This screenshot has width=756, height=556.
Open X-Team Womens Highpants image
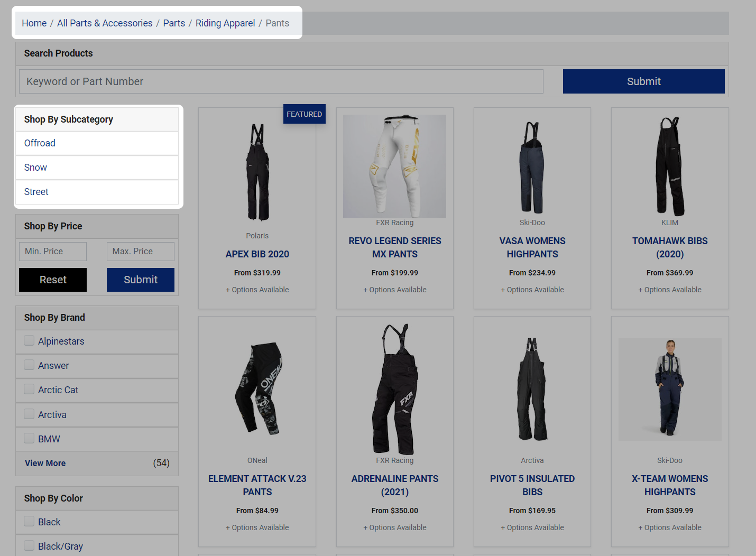tap(670, 389)
